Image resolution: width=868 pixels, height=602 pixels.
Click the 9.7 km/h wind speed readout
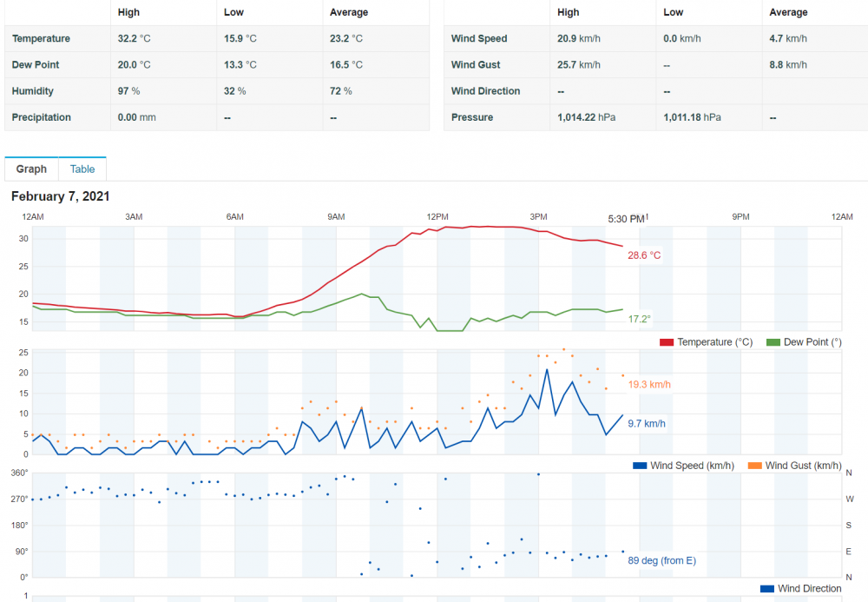(x=646, y=424)
